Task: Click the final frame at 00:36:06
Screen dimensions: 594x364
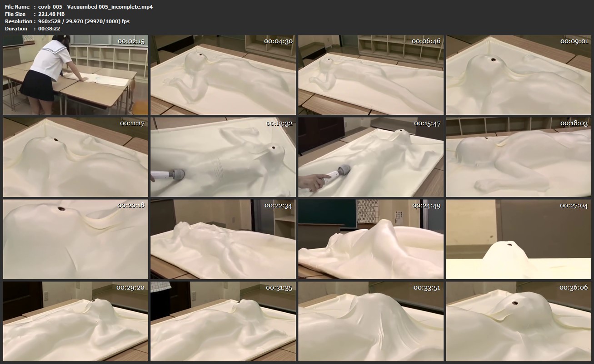Action: point(519,321)
